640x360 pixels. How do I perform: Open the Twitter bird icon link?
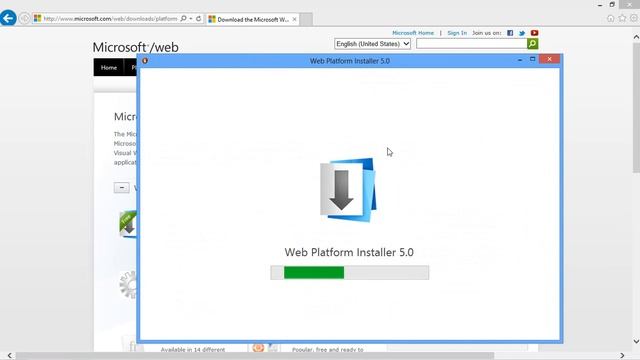[x=522, y=33]
